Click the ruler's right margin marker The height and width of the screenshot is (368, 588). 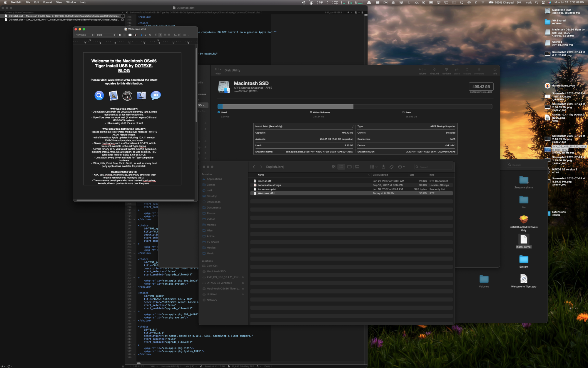click(158, 40)
